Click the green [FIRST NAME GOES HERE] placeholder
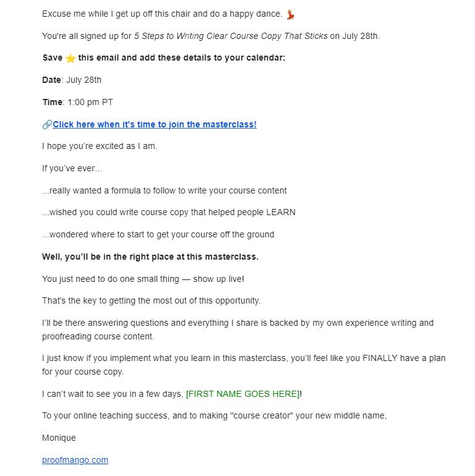 pyautogui.click(x=243, y=394)
